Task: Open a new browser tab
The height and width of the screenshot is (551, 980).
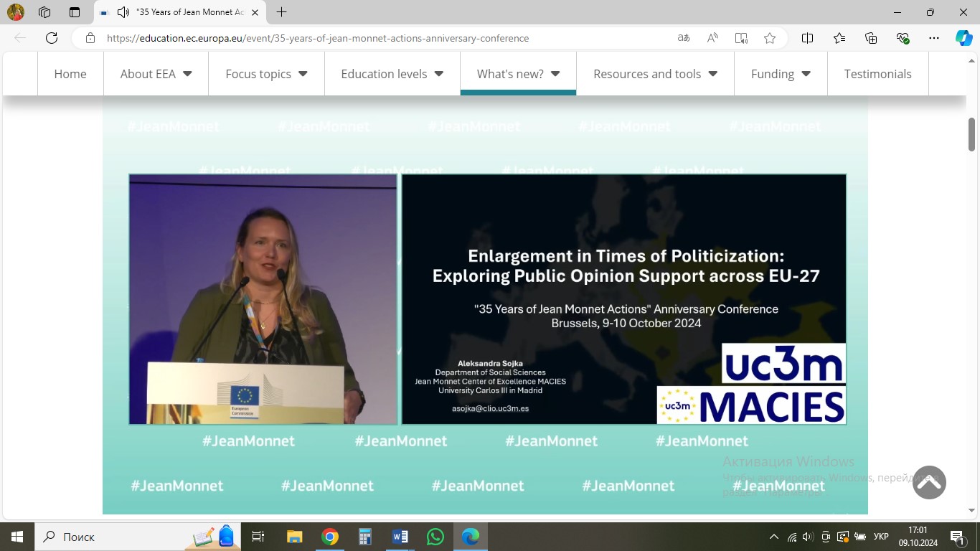Action: [282, 12]
